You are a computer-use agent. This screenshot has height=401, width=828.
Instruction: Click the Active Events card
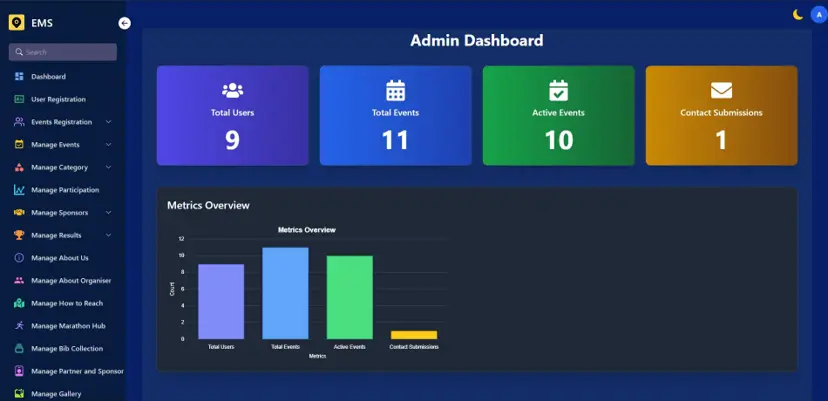click(x=559, y=116)
